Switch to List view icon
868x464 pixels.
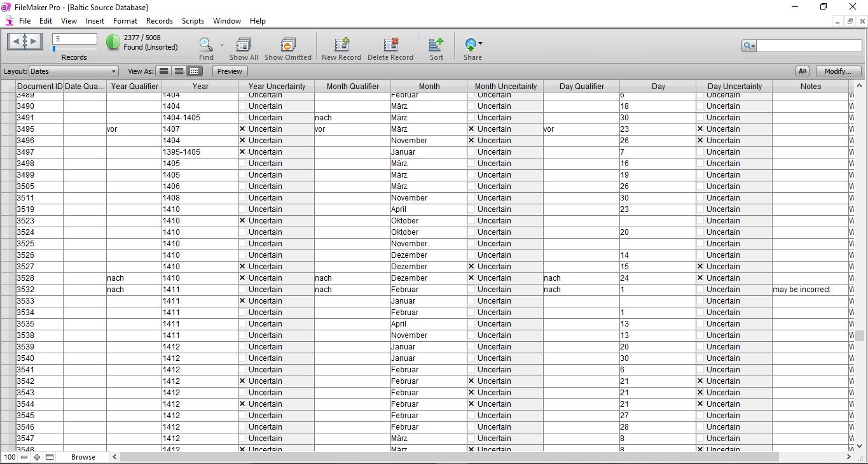pyautogui.click(x=179, y=71)
